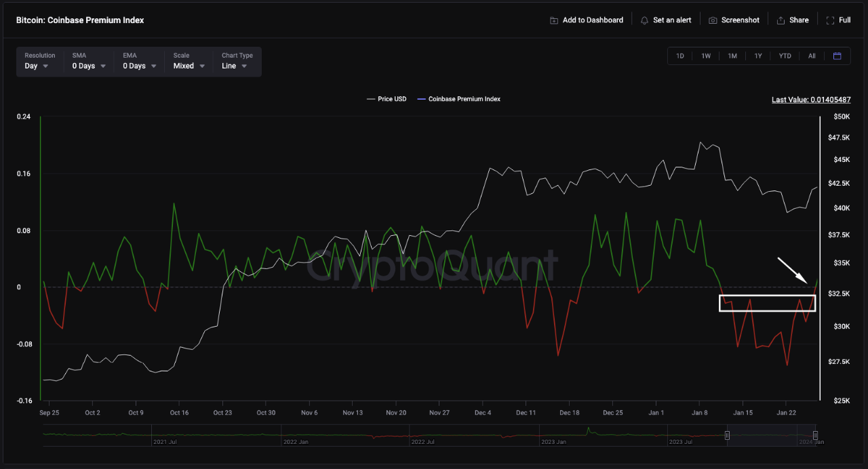Open the Resolution Day dropdown
This screenshot has width=868, height=469.
tap(37, 66)
